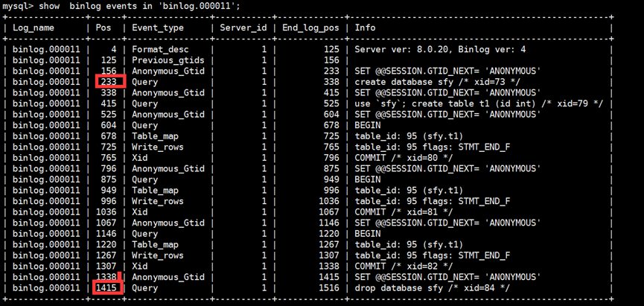Click the End_log_pos column header

point(311,28)
